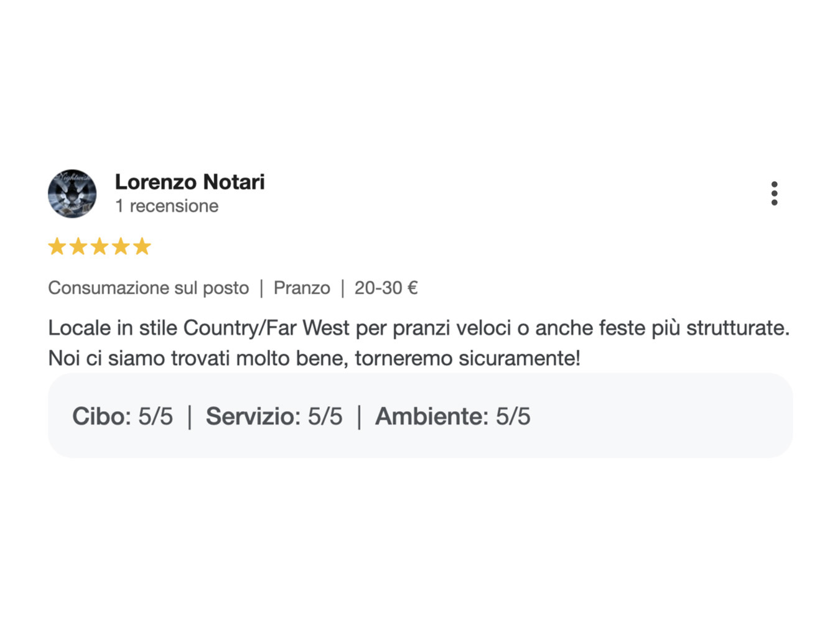
Task: Click the 'Pranzo' meal type tag
Action: pos(302,288)
